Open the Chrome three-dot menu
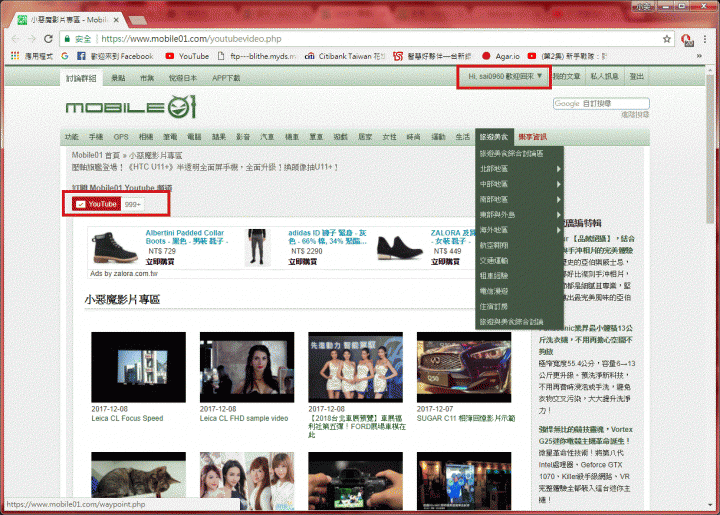This screenshot has width=720, height=515. pos(705,39)
